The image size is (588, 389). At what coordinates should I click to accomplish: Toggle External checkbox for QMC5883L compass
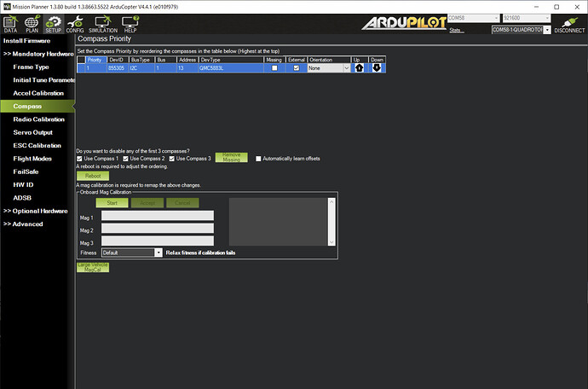pyautogui.click(x=297, y=68)
